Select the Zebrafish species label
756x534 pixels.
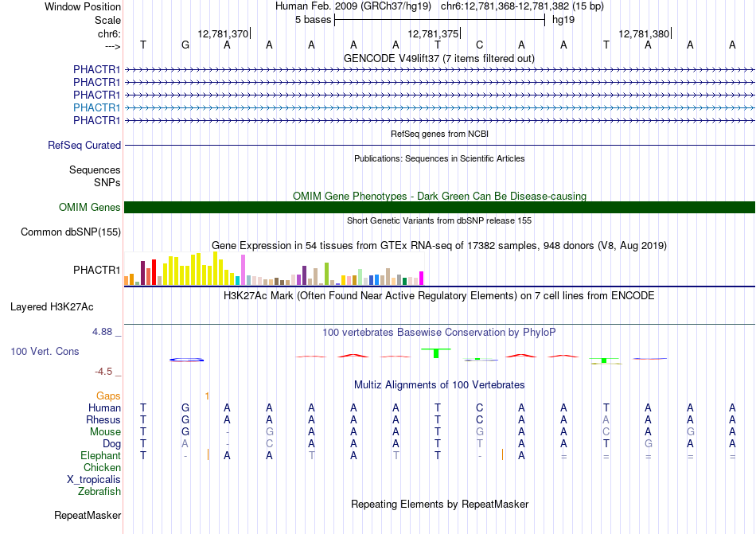click(99, 492)
